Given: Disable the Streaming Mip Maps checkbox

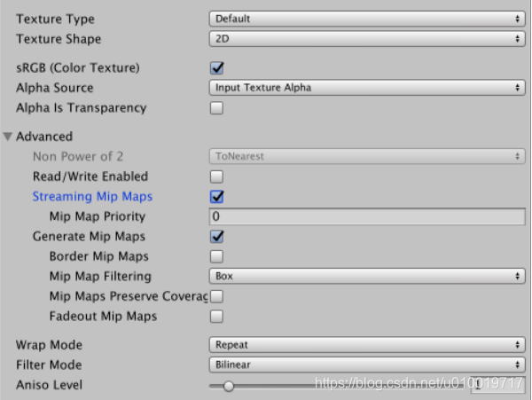Looking at the screenshot, I should point(217,197).
